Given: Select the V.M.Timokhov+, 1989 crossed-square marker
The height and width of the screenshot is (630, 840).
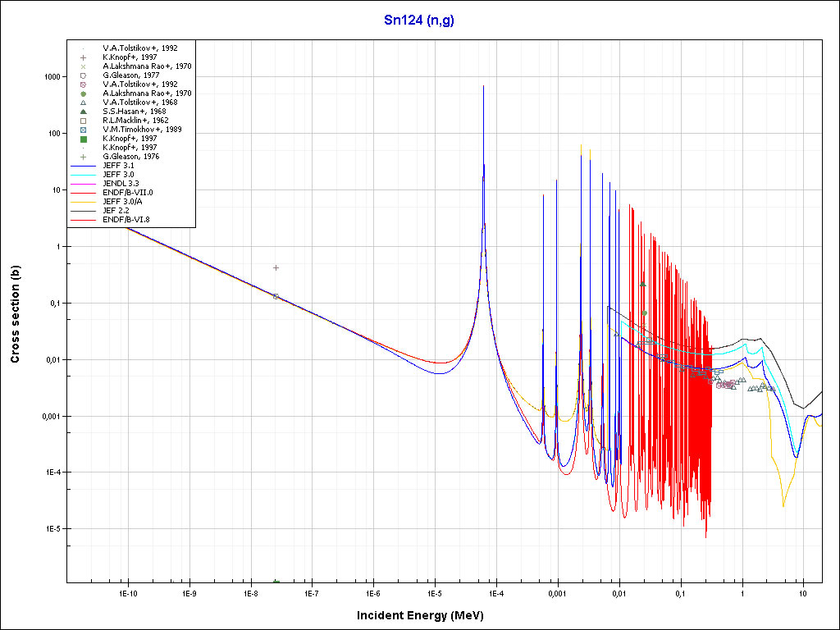Looking at the screenshot, I should coord(83,130).
